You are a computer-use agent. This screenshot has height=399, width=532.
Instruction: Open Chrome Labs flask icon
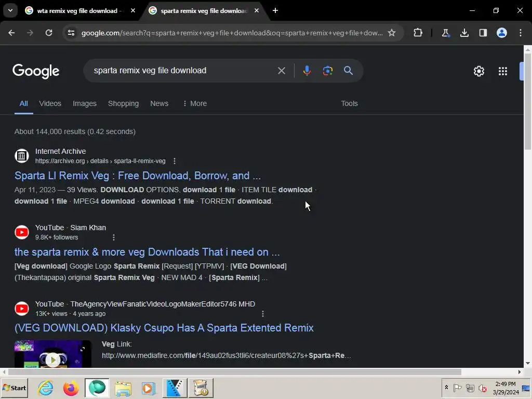tap(445, 33)
